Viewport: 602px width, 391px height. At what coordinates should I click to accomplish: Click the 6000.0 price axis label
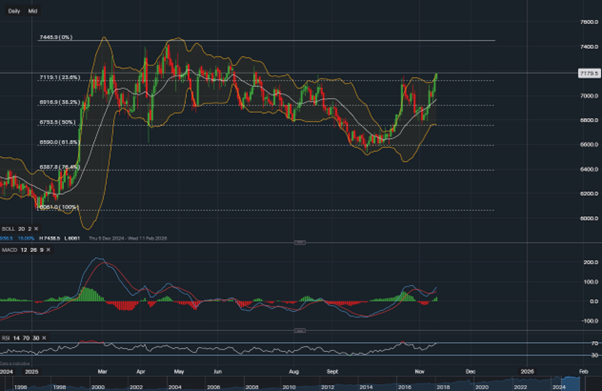point(589,218)
